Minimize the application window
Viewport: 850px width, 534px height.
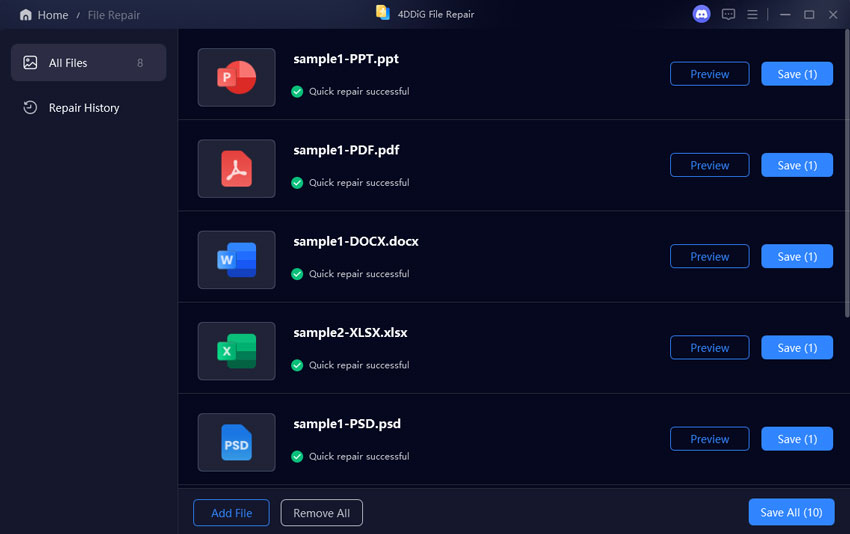click(784, 15)
